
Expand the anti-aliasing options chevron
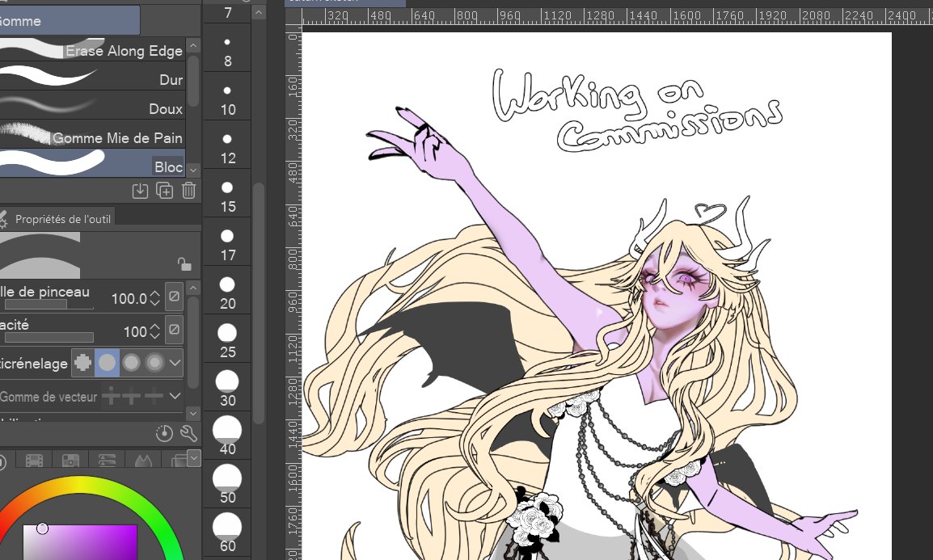[x=175, y=363]
